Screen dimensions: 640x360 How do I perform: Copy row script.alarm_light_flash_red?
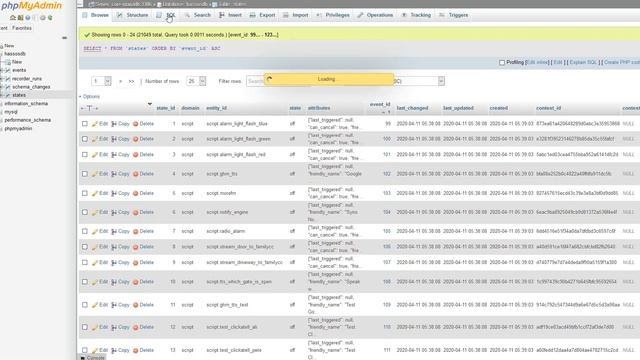pyautogui.click(x=120, y=155)
